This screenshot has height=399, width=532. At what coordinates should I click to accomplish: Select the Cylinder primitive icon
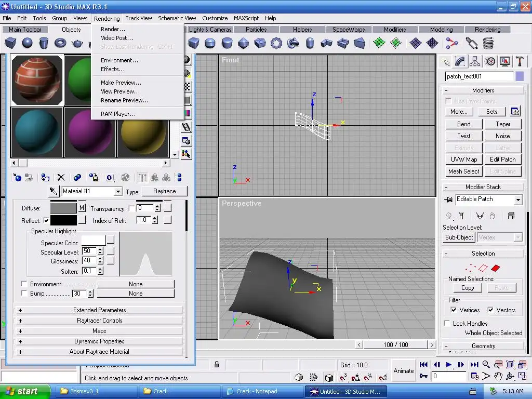tap(44, 43)
